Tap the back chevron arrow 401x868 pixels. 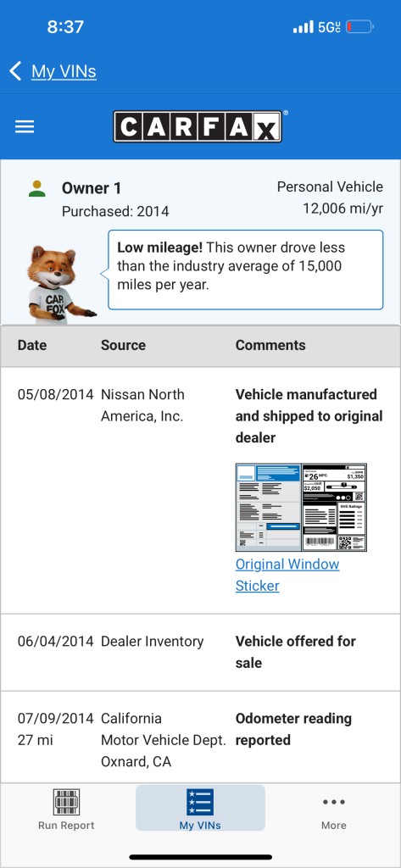(x=15, y=71)
